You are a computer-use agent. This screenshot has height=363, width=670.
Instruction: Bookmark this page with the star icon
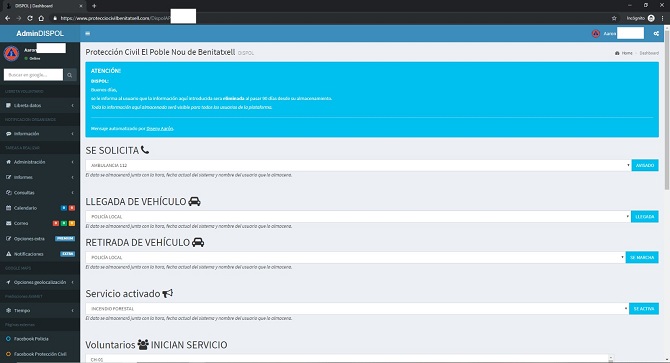614,18
